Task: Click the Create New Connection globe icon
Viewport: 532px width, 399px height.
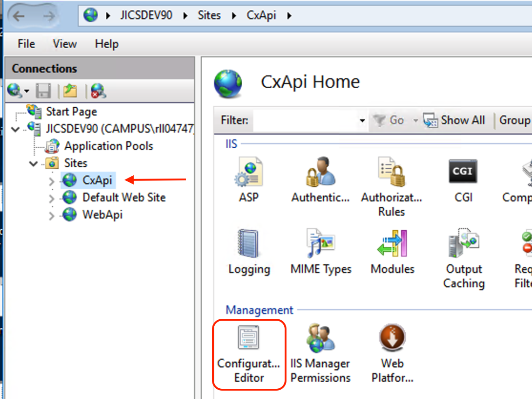Action: tap(14, 91)
